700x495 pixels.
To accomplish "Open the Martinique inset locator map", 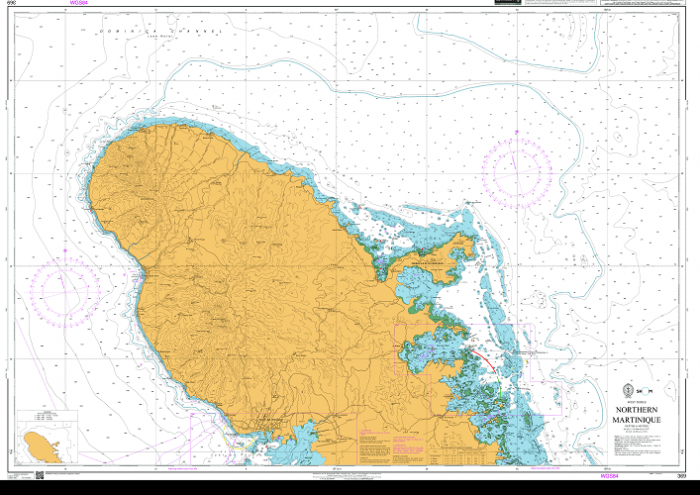I will (38, 441).
